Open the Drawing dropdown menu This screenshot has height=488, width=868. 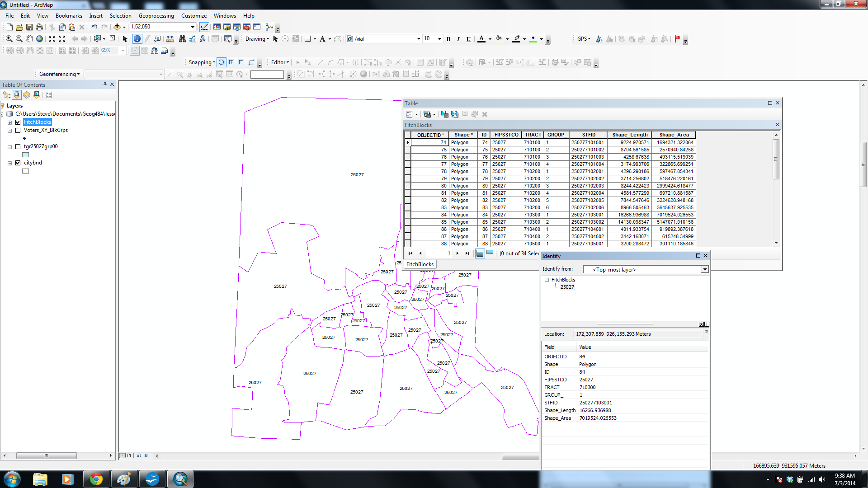pos(257,39)
